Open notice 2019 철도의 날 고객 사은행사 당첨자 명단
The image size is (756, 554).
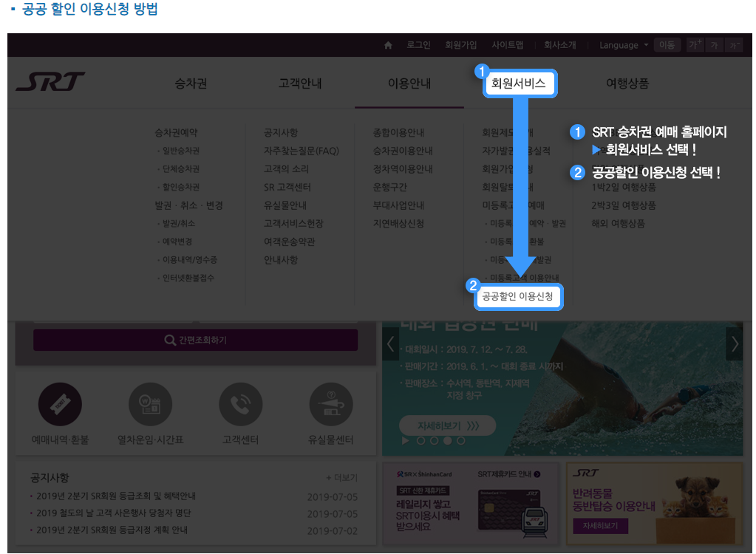(113, 513)
